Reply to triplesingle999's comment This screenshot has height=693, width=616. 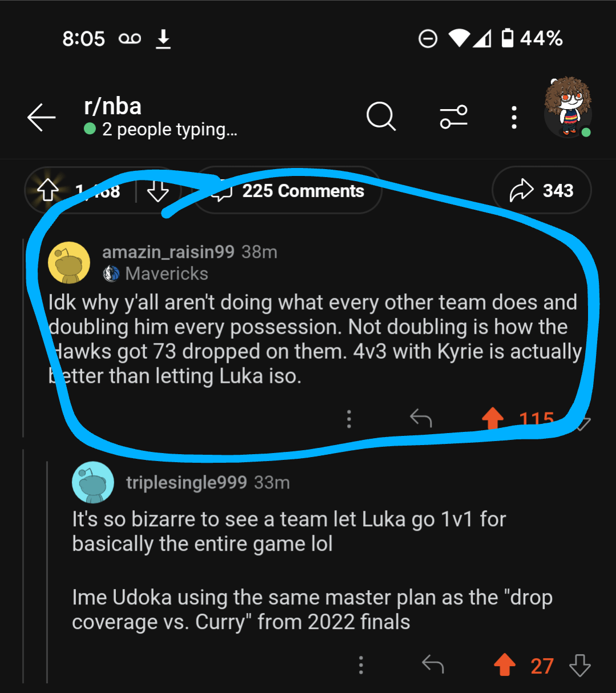point(433,665)
